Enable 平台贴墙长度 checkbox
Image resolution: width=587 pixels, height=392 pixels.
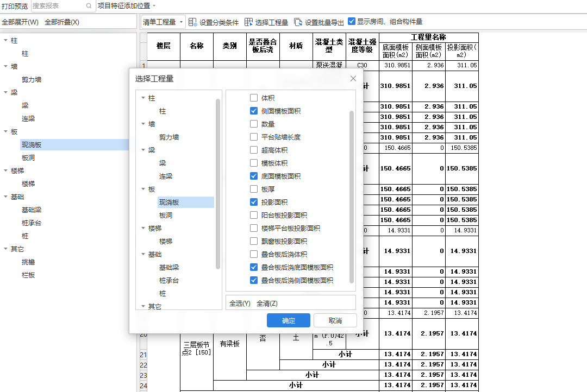click(254, 137)
